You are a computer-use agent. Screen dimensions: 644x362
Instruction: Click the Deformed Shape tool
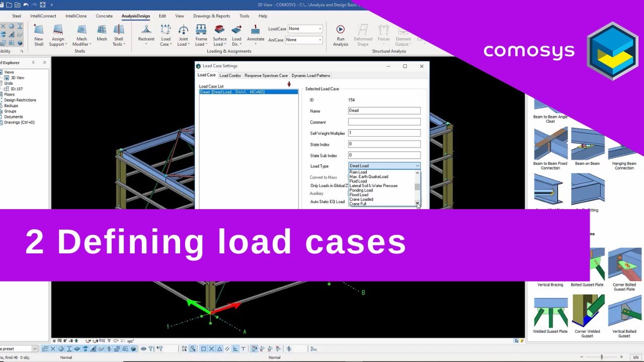(x=363, y=35)
